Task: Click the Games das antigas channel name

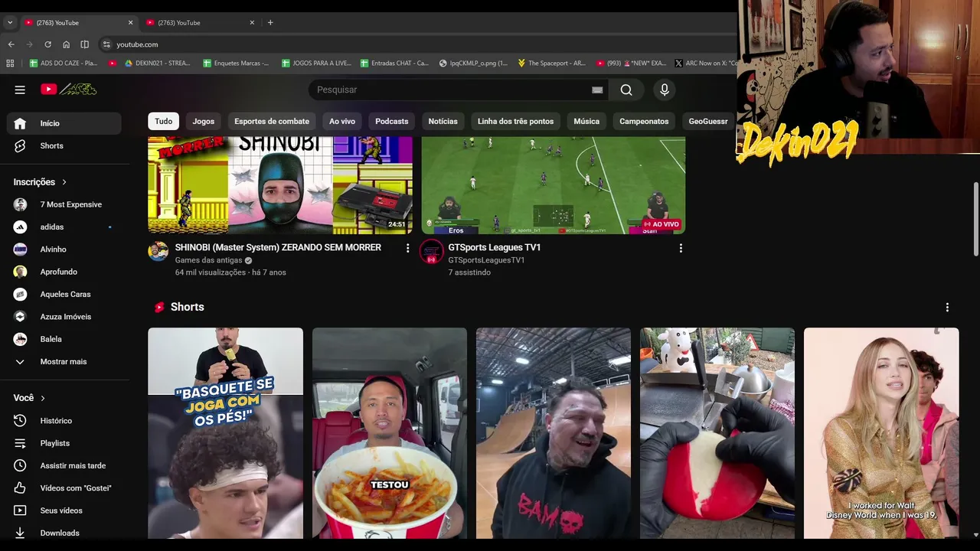Action: click(x=208, y=260)
